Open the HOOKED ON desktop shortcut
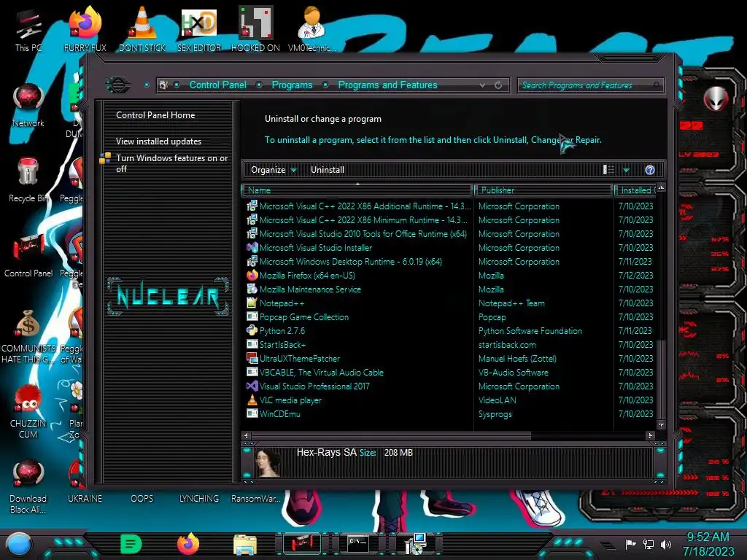Screen dimensions: 747x560 [255, 29]
